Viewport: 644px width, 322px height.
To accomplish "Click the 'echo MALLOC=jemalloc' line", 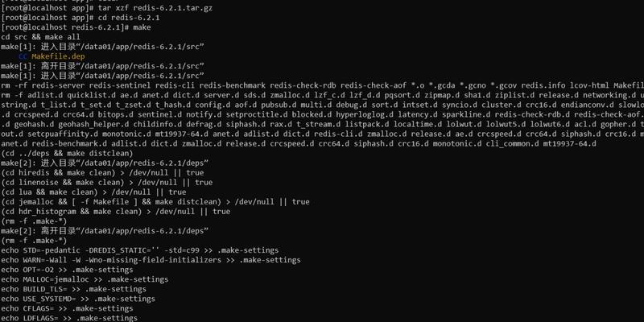I will [85, 279].
